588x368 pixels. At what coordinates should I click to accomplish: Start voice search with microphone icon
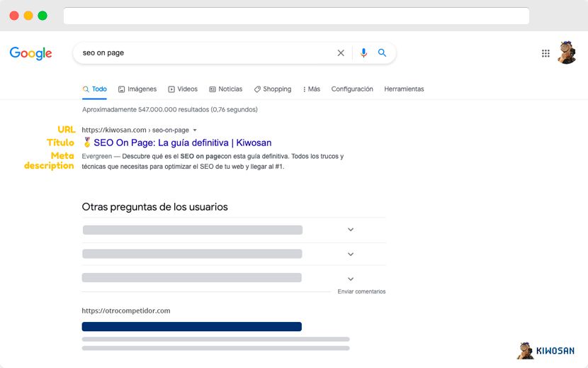click(x=363, y=53)
